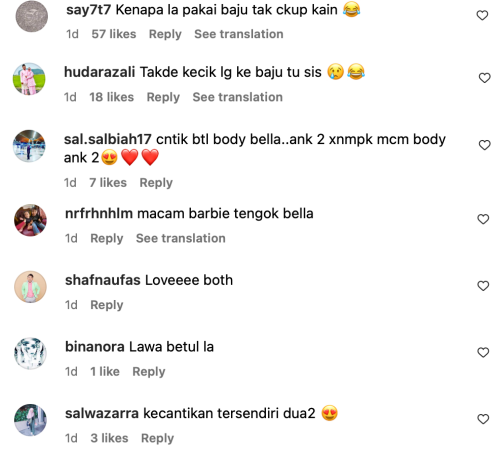Viewport: 500px width, 458px height.
Task: View the 57 likes on say7t7's comment
Action: pos(114,34)
